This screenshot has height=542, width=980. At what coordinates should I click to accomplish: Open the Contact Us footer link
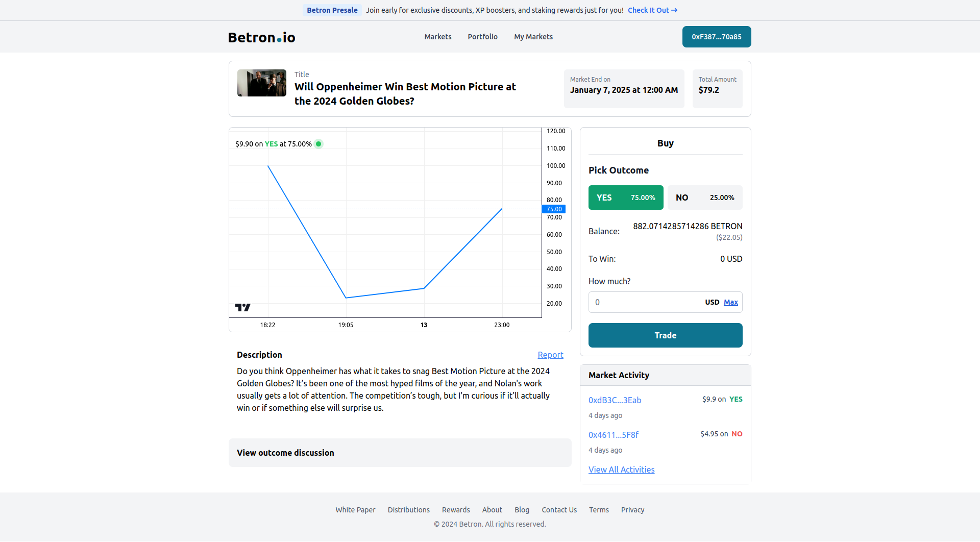(559, 510)
